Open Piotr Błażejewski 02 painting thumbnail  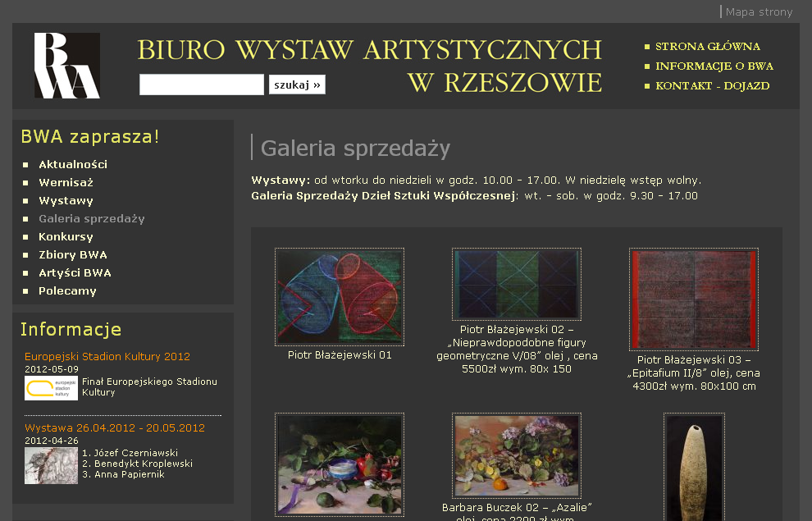(516, 284)
